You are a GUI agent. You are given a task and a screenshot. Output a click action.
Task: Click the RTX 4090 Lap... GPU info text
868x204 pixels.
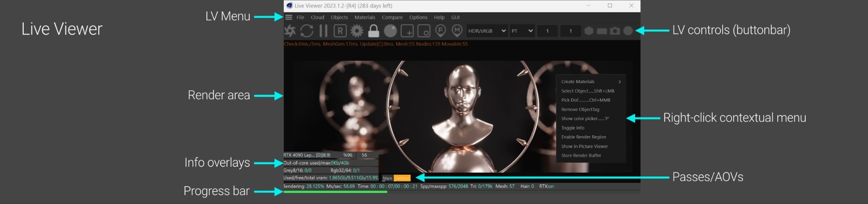307,155
